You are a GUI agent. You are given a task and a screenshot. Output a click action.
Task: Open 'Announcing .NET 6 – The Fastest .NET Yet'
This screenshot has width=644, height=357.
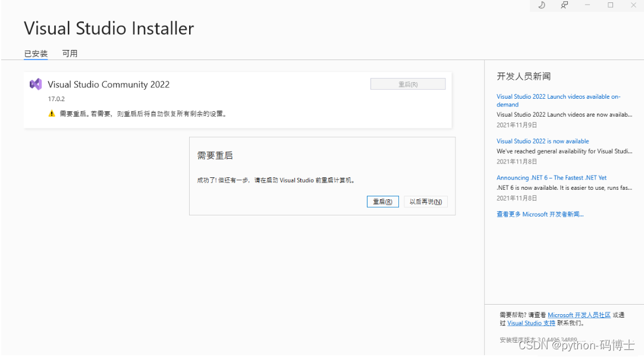pyautogui.click(x=552, y=177)
